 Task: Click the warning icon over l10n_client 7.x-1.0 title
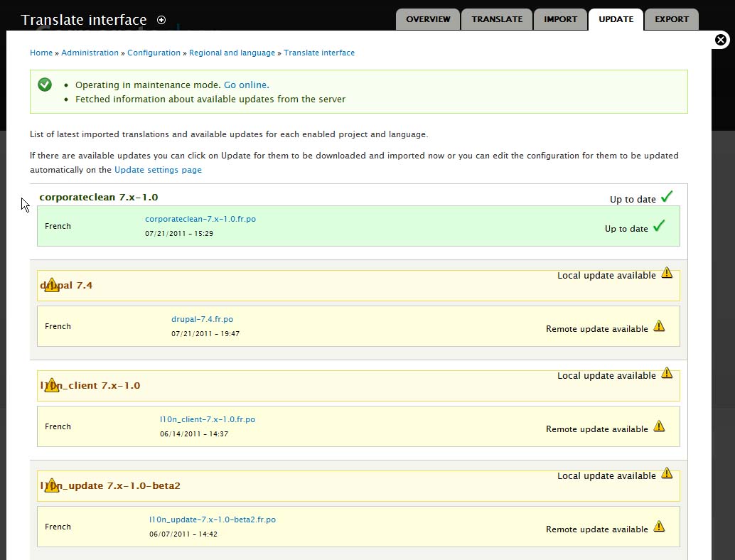click(52, 385)
